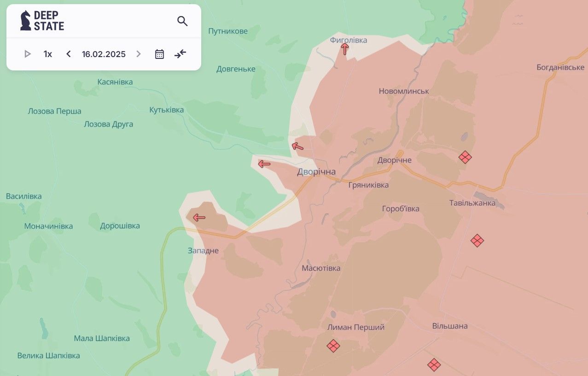Click the upper arrow northwest of Дворічна
This screenshot has width=588, height=376.
tap(297, 146)
